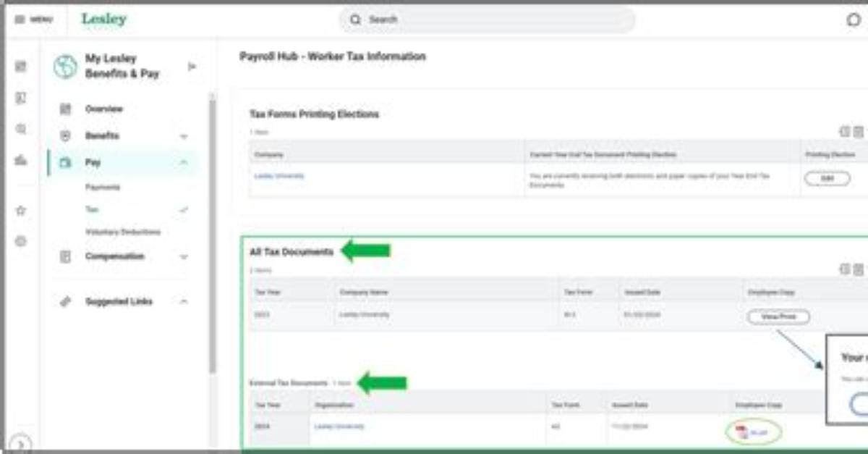Click second icon above Printing Elections table
The image size is (868, 454).
[x=858, y=132]
